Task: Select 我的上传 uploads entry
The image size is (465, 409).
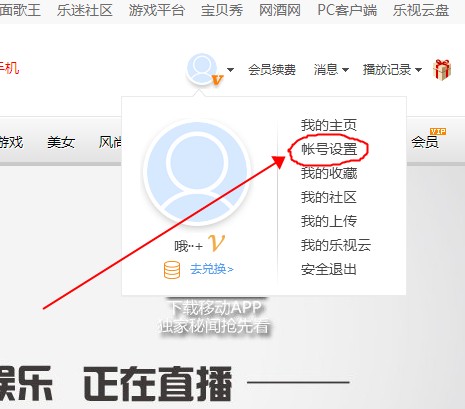Action: (x=329, y=221)
